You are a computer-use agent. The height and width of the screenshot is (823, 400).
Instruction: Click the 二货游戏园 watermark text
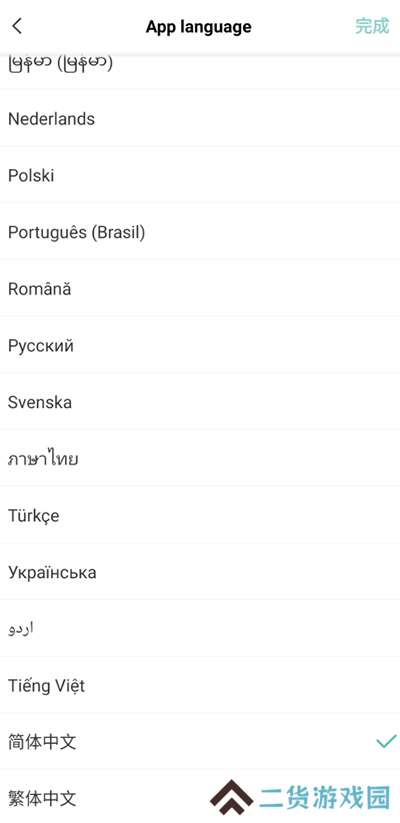[x=325, y=798]
